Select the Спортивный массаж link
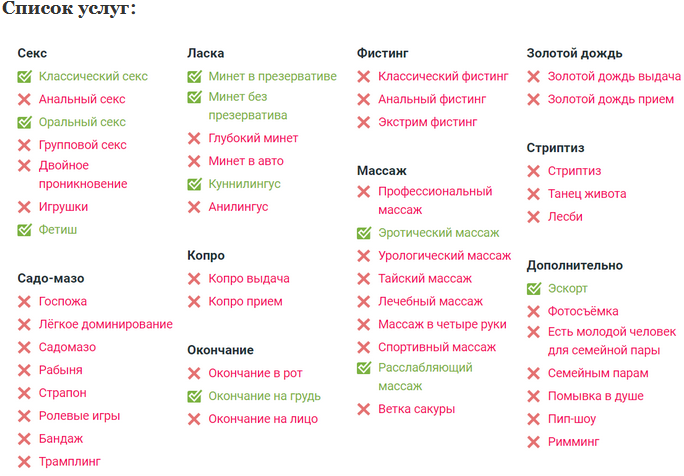Image resolution: width=684 pixels, height=476 pixels. pyautogui.click(x=436, y=347)
